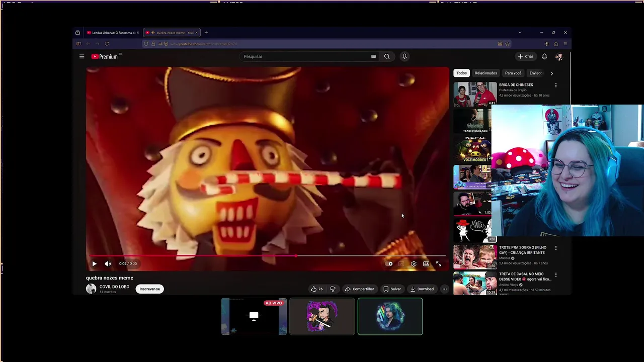644x362 pixels.
Task: Click Salvar to save video
Action: [392, 289]
